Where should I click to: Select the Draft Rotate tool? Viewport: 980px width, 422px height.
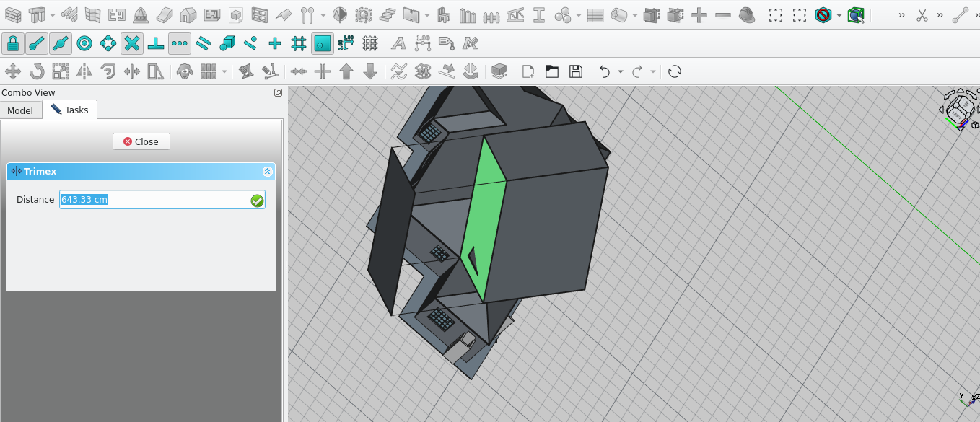37,71
